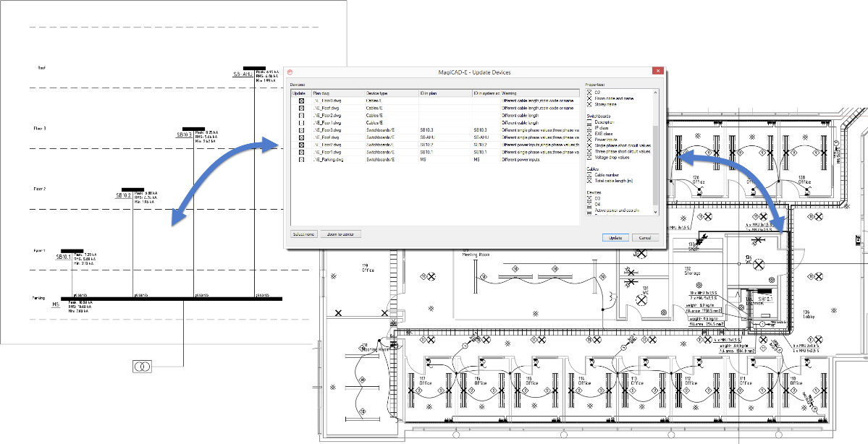Toggle the "IP class" switchboard property

point(589,128)
